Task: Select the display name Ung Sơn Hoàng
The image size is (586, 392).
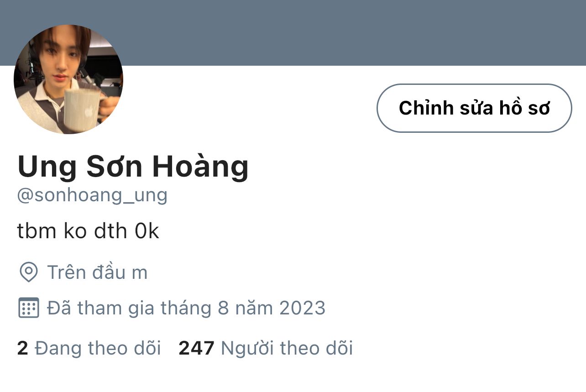Action: pyautogui.click(x=133, y=167)
